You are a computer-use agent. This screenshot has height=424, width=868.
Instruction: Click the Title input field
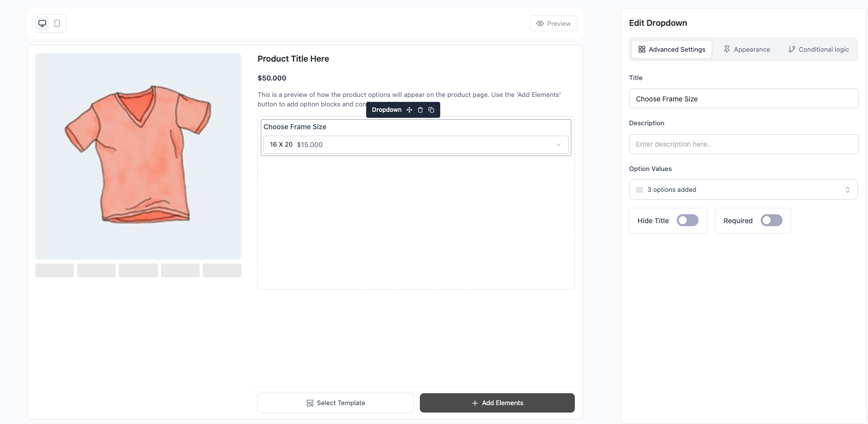click(743, 98)
